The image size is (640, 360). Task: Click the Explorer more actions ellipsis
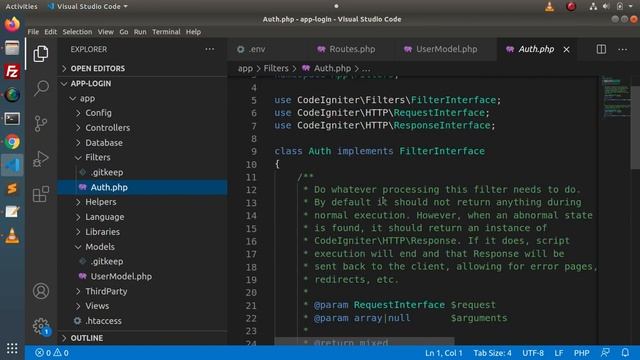pos(210,49)
